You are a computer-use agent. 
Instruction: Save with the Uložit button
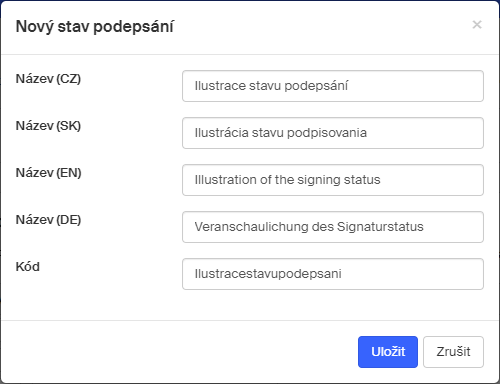click(388, 352)
